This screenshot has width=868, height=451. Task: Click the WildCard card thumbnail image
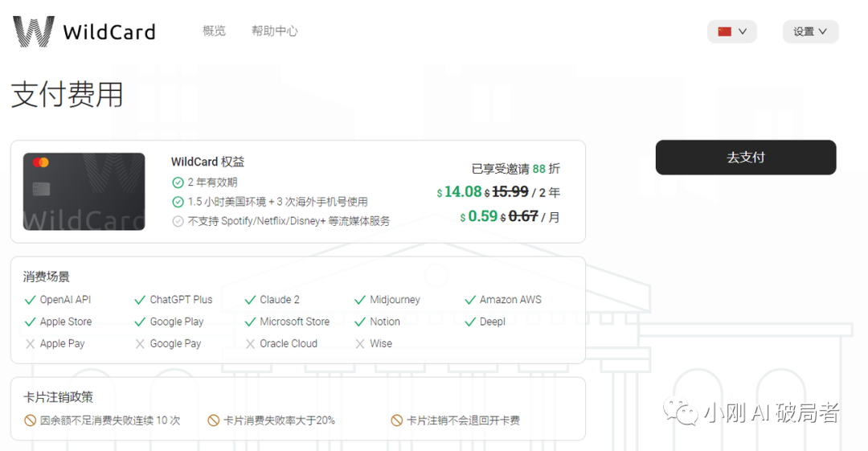click(x=84, y=191)
